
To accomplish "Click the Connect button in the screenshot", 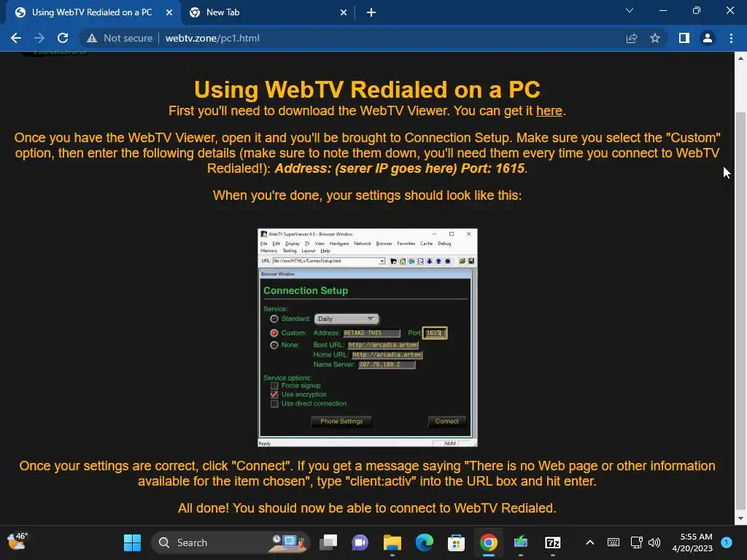I will tap(447, 421).
